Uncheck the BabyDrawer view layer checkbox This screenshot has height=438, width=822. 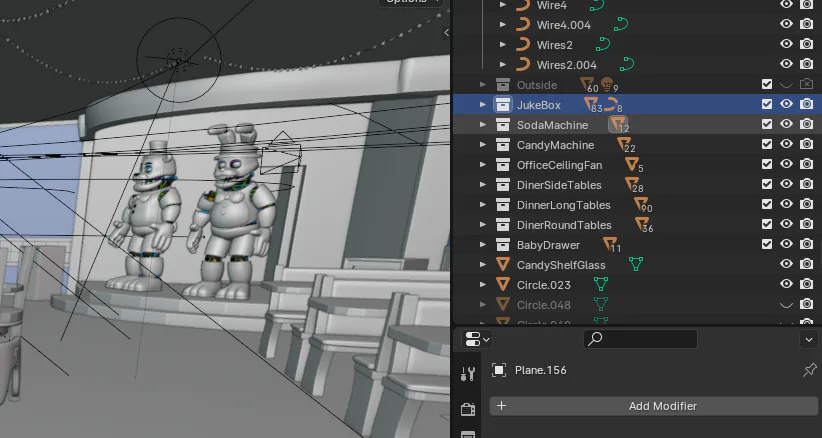(x=766, y=244)
